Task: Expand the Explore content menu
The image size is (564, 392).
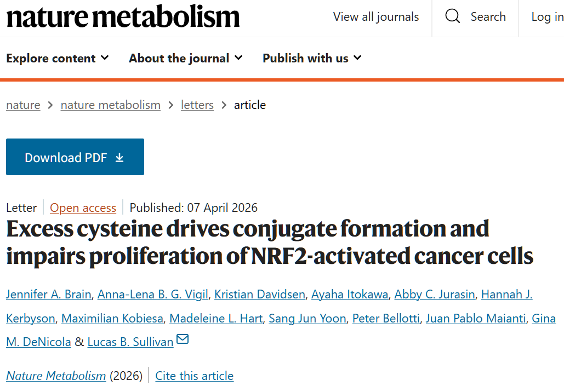Action: 58,58
